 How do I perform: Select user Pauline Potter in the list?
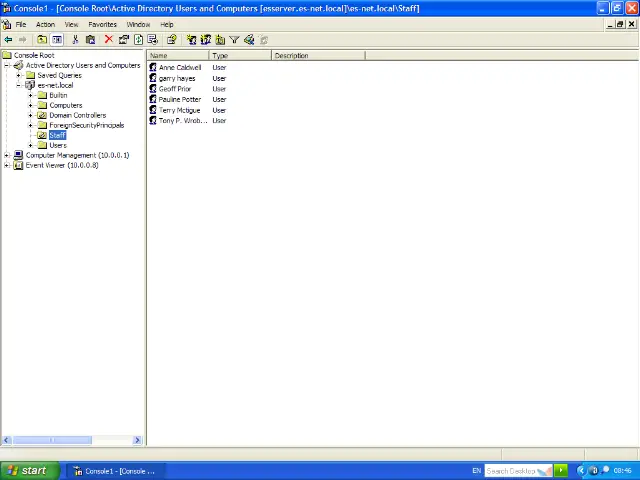[x=179, y=99]
